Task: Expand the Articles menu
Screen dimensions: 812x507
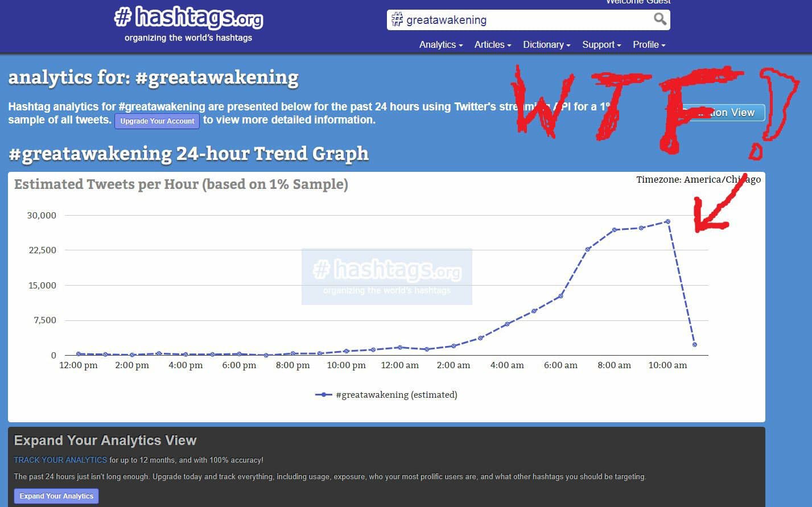Action: click(492, 44)
